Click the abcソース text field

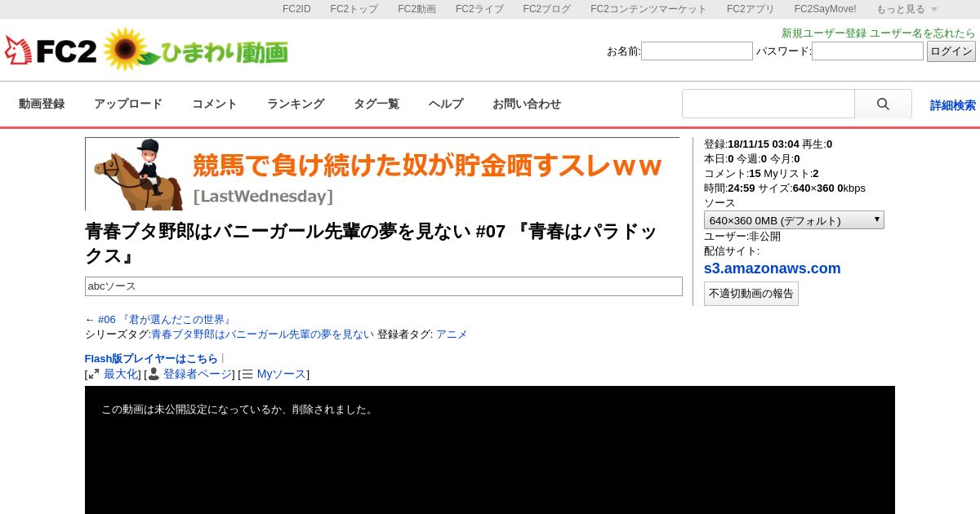tap(384, 286)
